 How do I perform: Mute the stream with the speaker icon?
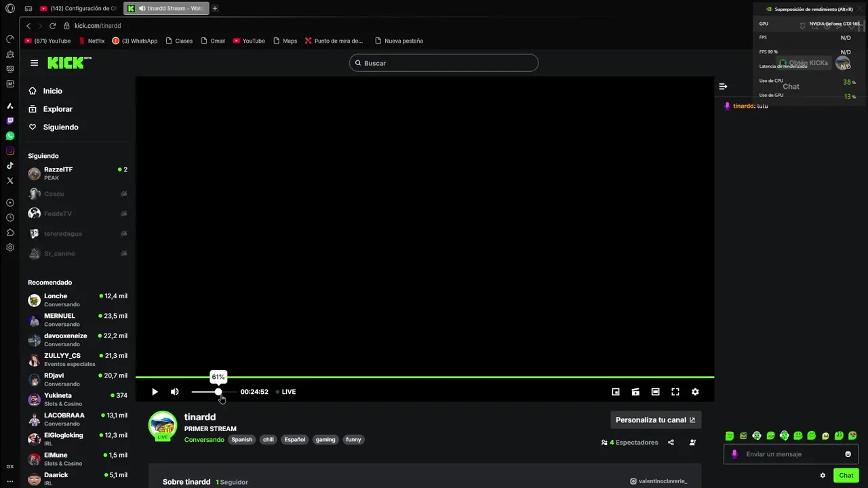pyautogui.click(x=174, y=392)
